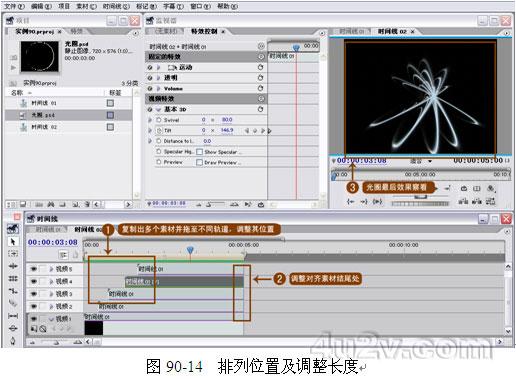Select the Rate Stretch tool
516x379 pixels.
13,291
